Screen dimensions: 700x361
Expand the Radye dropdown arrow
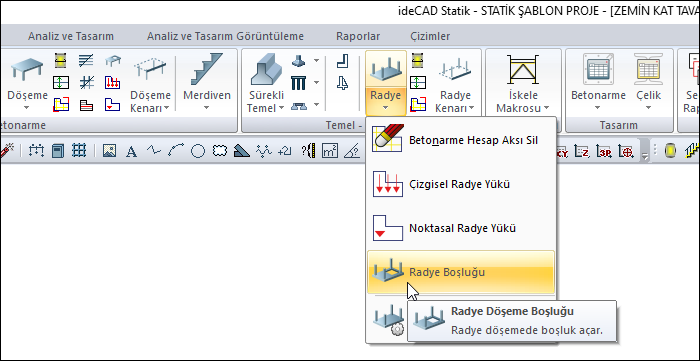point(386,108)
